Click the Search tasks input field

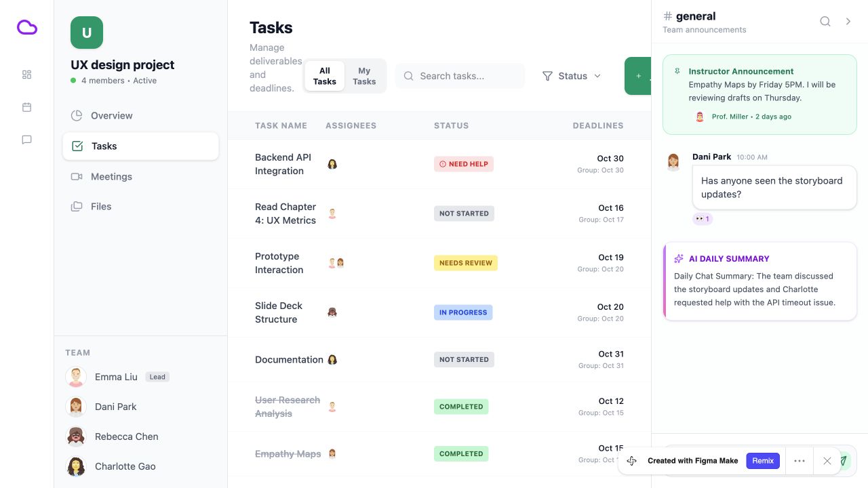pyautogui.click(x=460, y=76)
